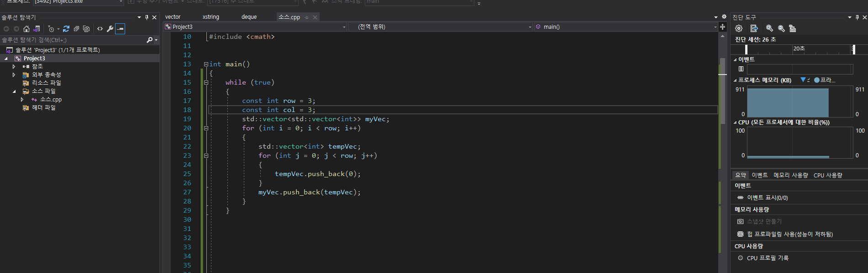Toggle the highlighted Preview Selected Items button
This screenshot has height=273, width=868.
(120, 29)
